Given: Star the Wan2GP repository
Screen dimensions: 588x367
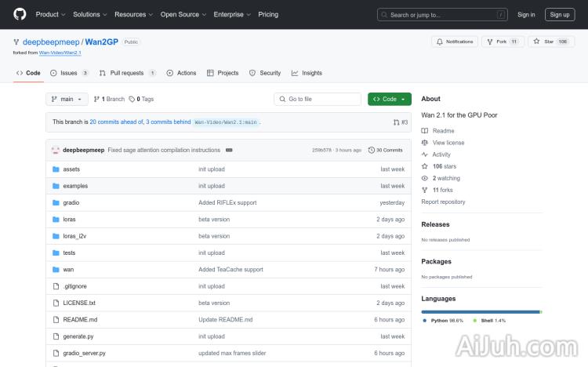Looking at the screenshot, I should (x=550, y=42).
